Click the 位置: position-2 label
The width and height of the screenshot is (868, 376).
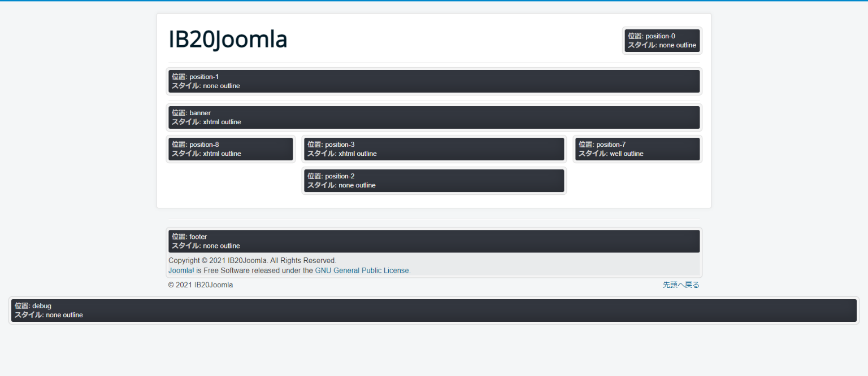click(331, 176)
